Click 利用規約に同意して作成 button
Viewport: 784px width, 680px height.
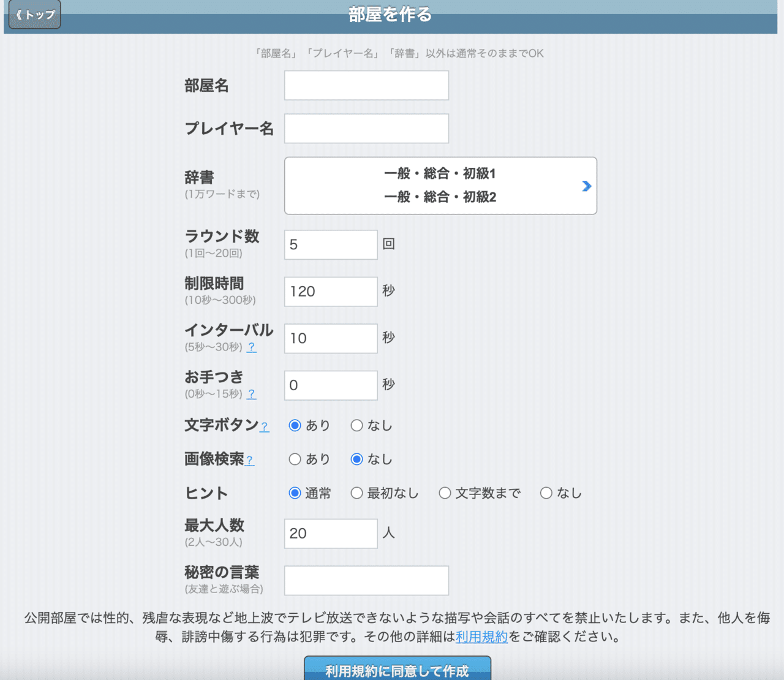tap(398, 669)
